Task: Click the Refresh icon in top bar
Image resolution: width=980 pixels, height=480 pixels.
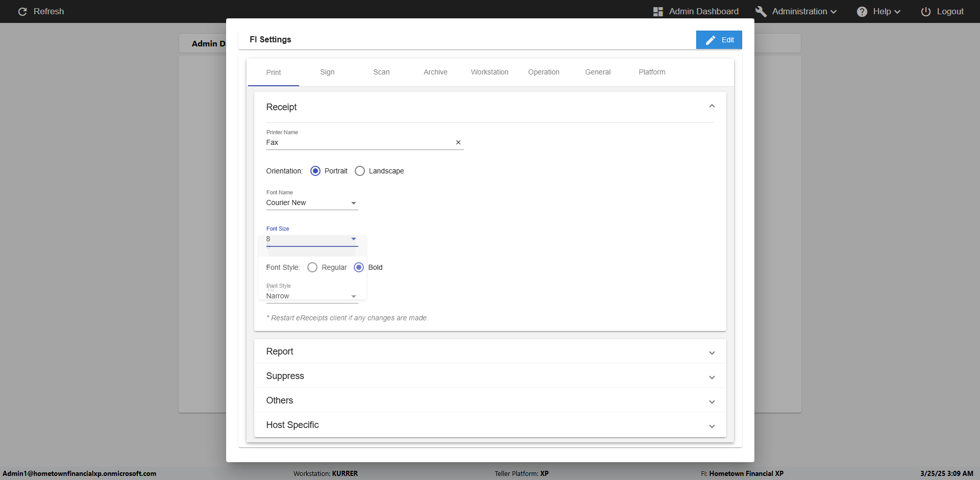Action: [22, 12]
